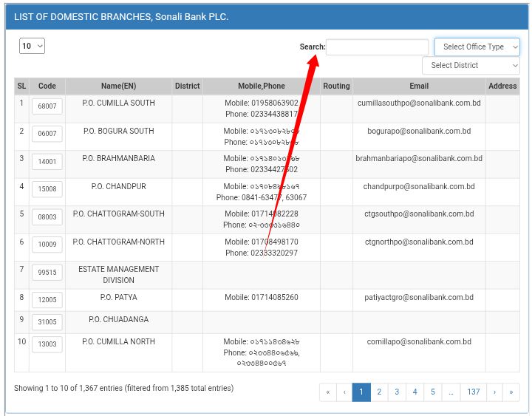
Task: Go to page 2 of results
Action: pyautogui.click(x=379, y=392)
